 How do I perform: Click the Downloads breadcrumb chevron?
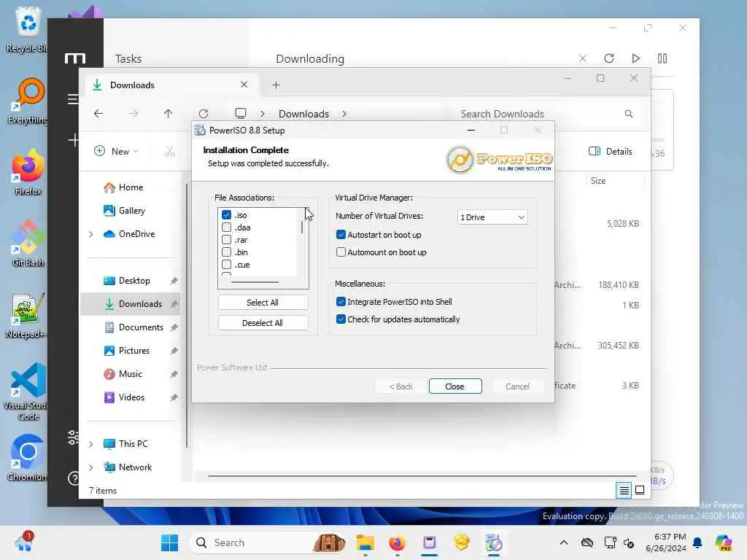tap(344, 114)
